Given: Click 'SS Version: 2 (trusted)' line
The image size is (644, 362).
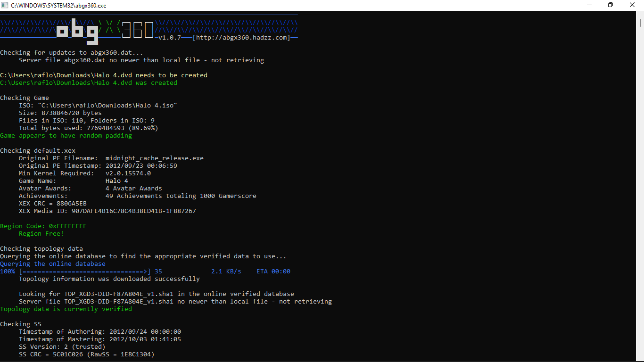Looking at the screenshot, I should point(62,347).
